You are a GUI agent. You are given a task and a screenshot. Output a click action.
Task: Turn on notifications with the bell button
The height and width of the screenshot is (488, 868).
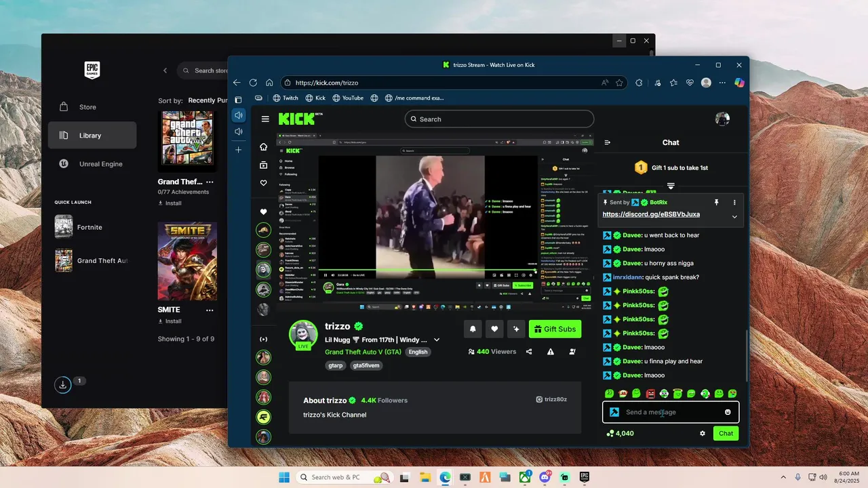(473, 329)
